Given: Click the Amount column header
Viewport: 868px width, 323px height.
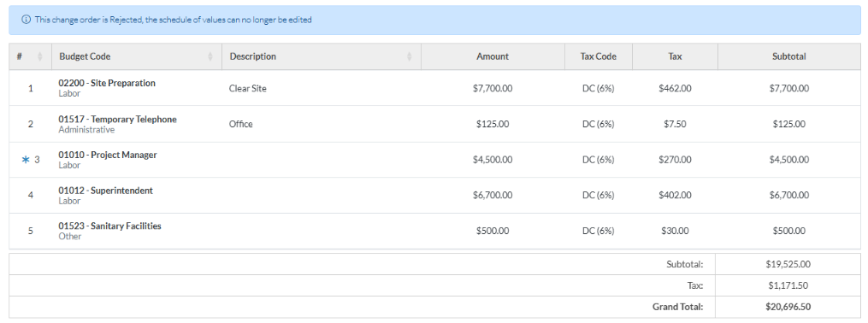Looking at the screenshot, I should [493, 56].
